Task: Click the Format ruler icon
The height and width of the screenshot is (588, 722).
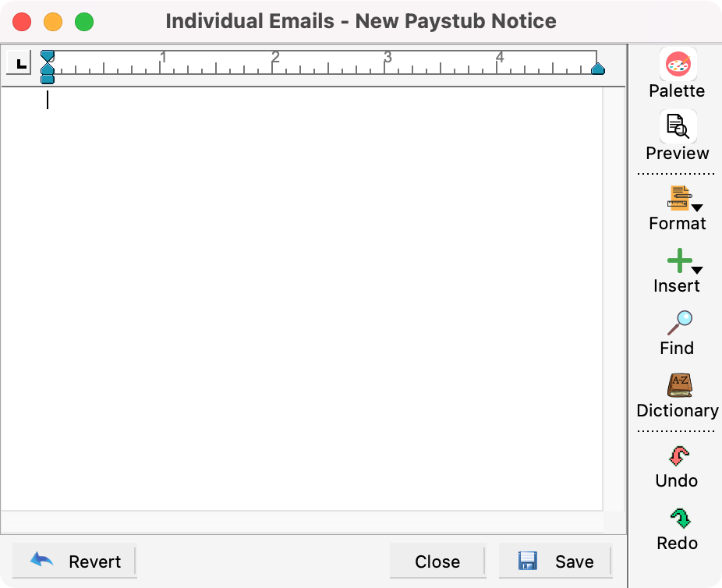Action: tap(677, 198)
